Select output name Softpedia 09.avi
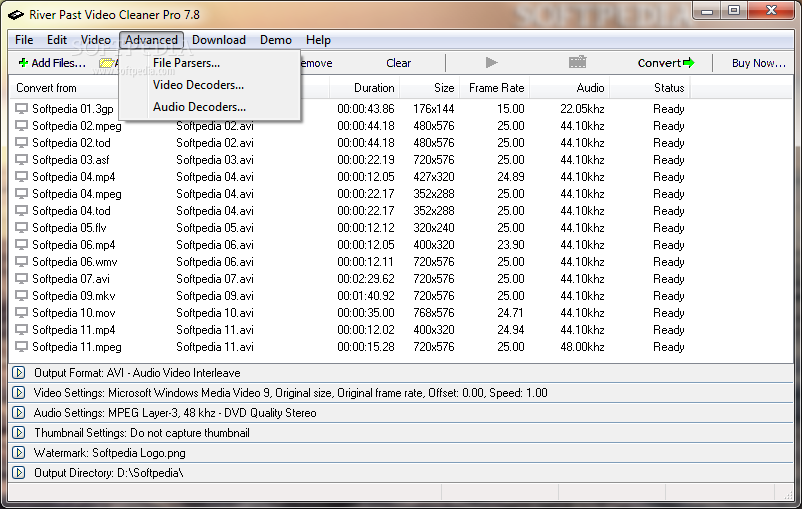The image size is (802, 509). pyautogui.click(x=215, y=296)
